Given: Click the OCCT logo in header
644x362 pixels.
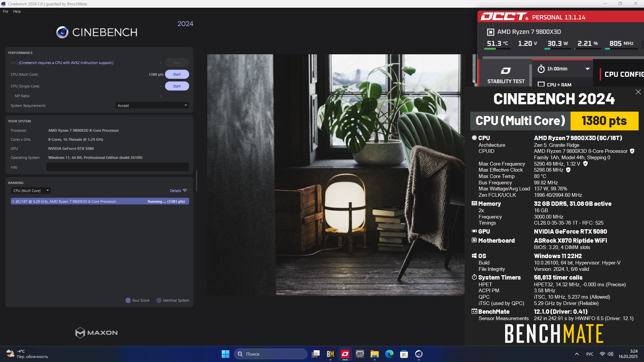Looking at the screenshot, I should click(x=504, y=17).
